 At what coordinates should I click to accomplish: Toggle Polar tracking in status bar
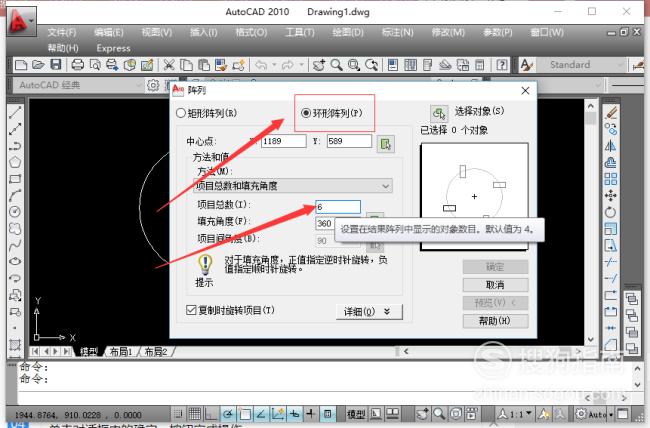tap(228, 413)
